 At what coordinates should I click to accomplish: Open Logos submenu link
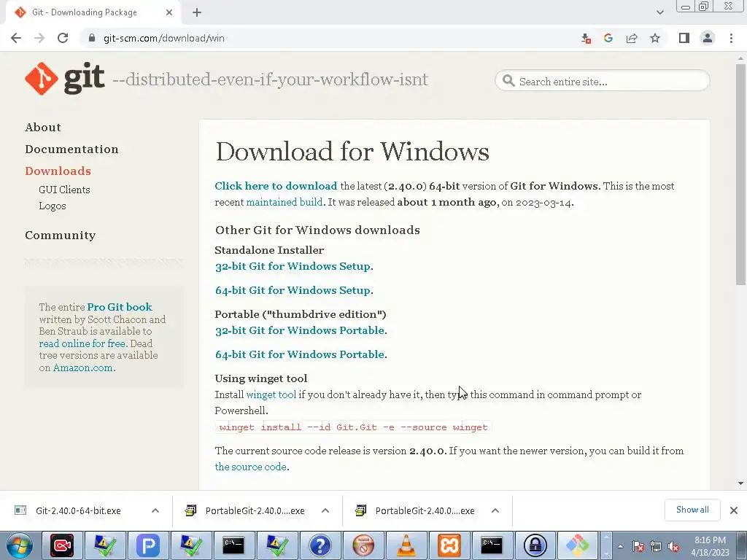pyautogui.click(x=53, y=206)
